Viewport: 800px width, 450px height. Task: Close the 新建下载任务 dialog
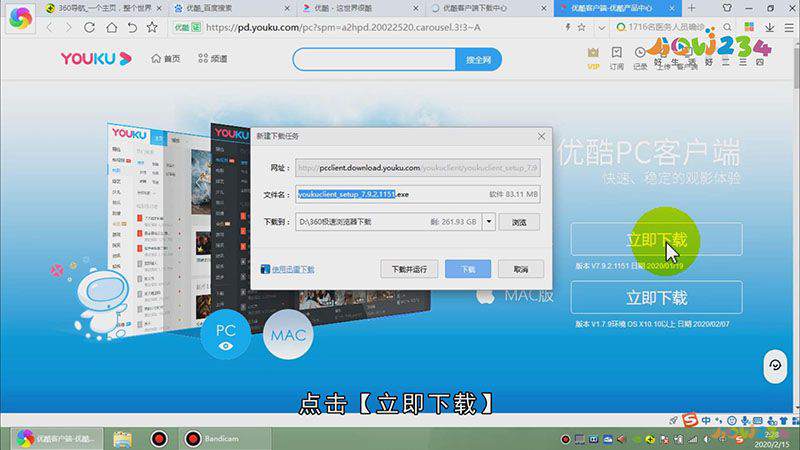coord(541,136)
